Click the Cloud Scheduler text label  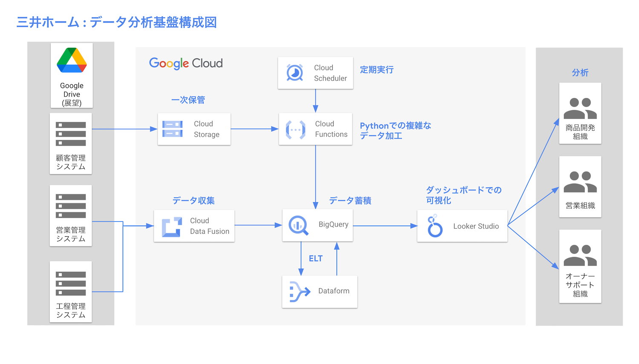[x=331, y=73]
